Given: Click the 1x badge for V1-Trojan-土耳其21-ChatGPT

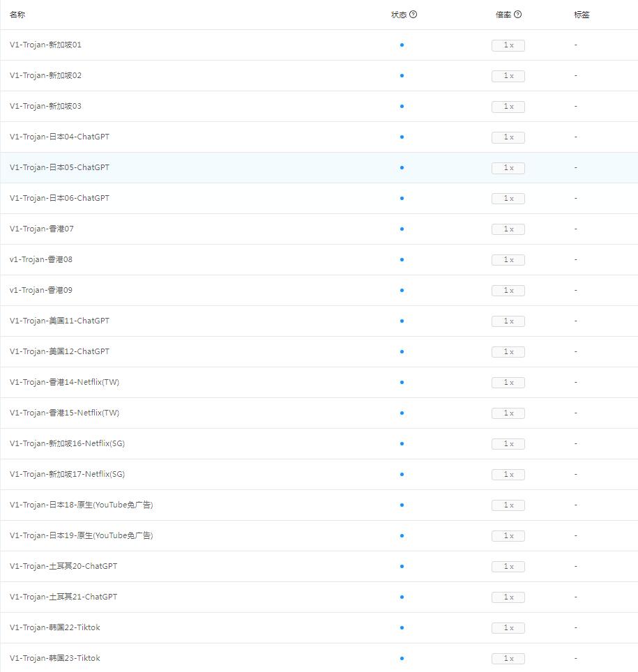Looking at the screenshot, I should pyautogui.click(x=508, y=597).
